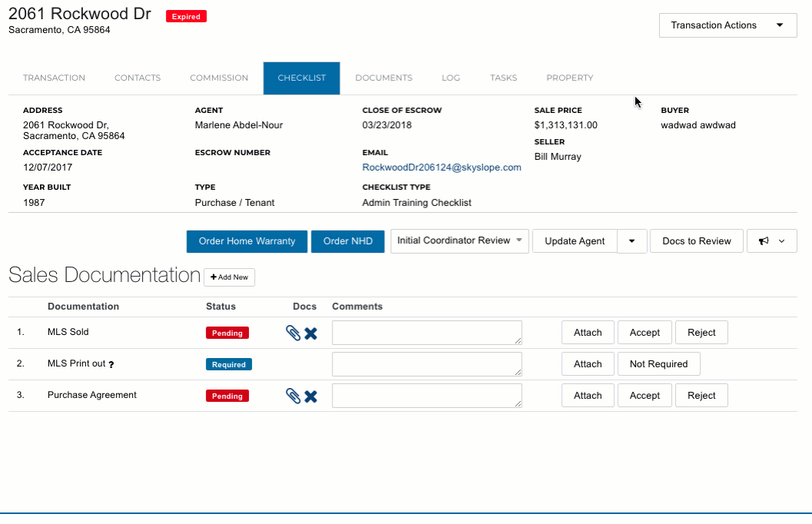
Task: Click the MLS Print out documentation name
Action: pos(77,363)
